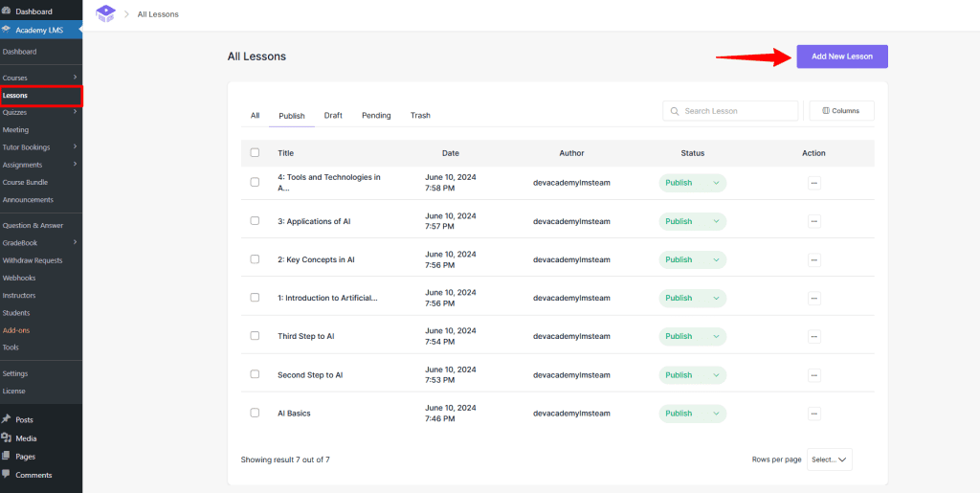The image size is (980, 493).
Task: Open status dropdown for 1: Introduction to Artificial
Action: point(693,298)
